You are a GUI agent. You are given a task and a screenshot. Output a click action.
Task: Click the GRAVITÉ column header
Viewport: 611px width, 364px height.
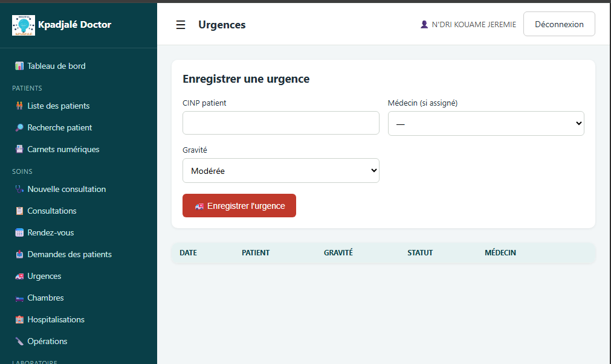pyautogui.click(x=338, y=253)
